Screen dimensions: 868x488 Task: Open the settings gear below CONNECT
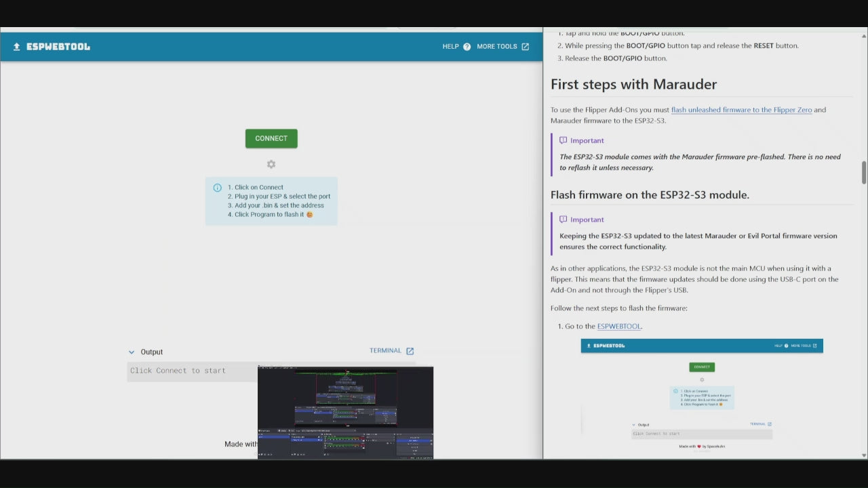(271, 164)
